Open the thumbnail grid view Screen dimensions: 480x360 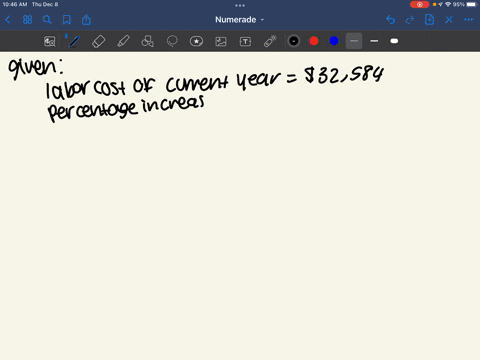point(27,20)
